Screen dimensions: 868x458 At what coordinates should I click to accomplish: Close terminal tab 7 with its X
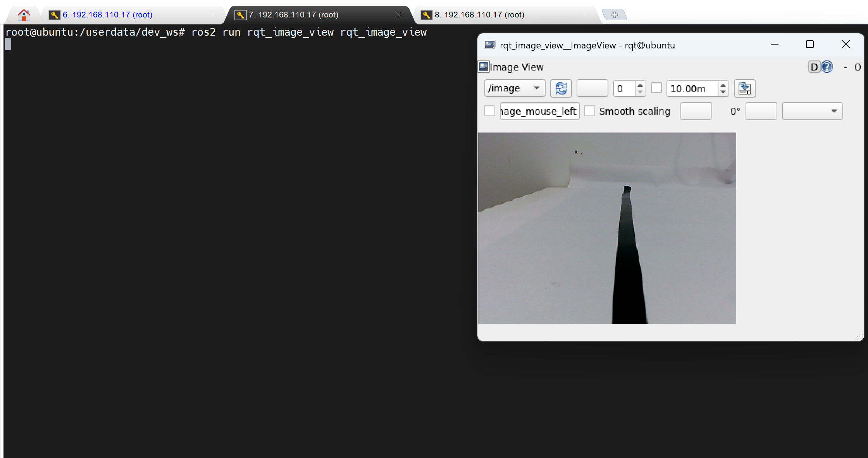coord(399,15)
